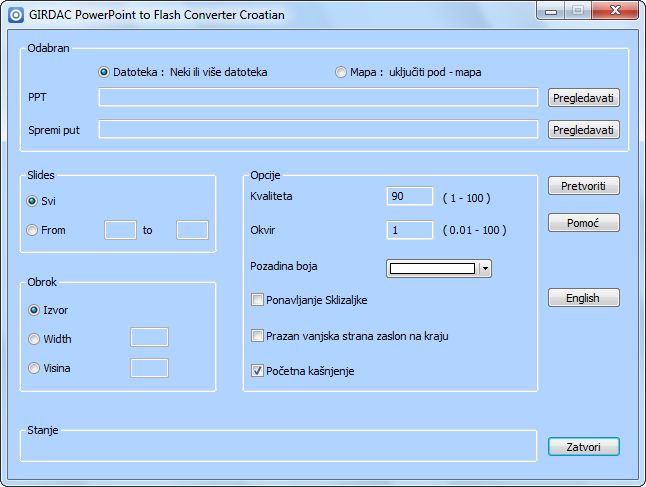Open the Pozadina boja color dropdown arrow
Image resolution: width=646 pixels, height=487 pixels.
tap(485, 269)
